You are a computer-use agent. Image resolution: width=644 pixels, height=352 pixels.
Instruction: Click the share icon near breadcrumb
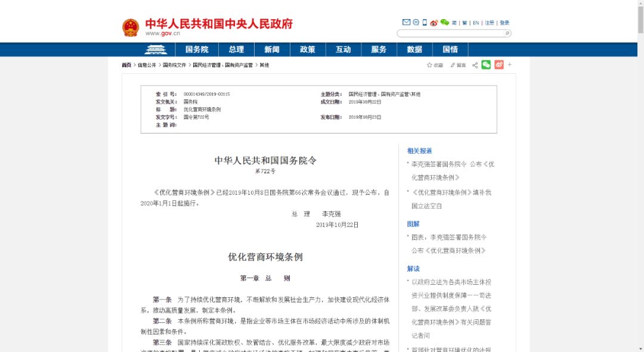(475, 65)
